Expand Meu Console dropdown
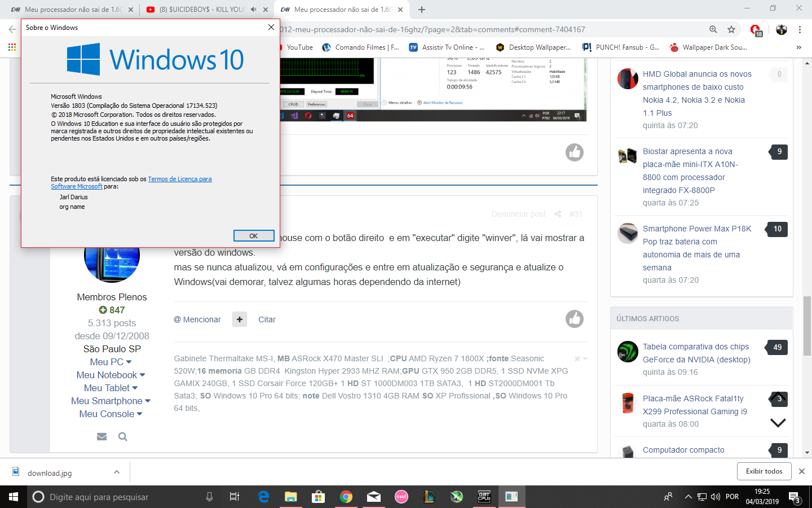The width and height of the screenshot is (812, 508). [x=111, y=414]
